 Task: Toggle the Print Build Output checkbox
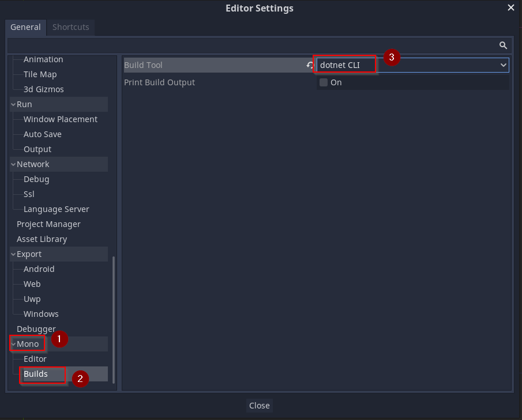point(323,82)
